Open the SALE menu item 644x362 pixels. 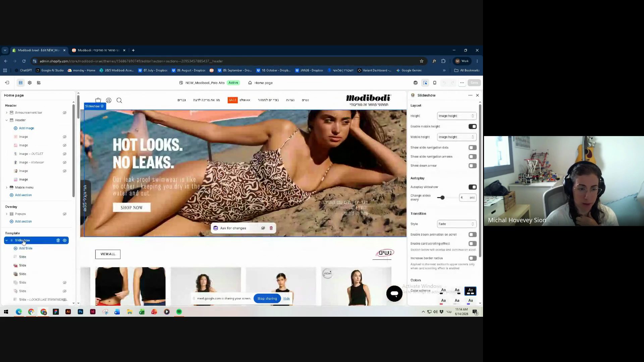point(232,100)
